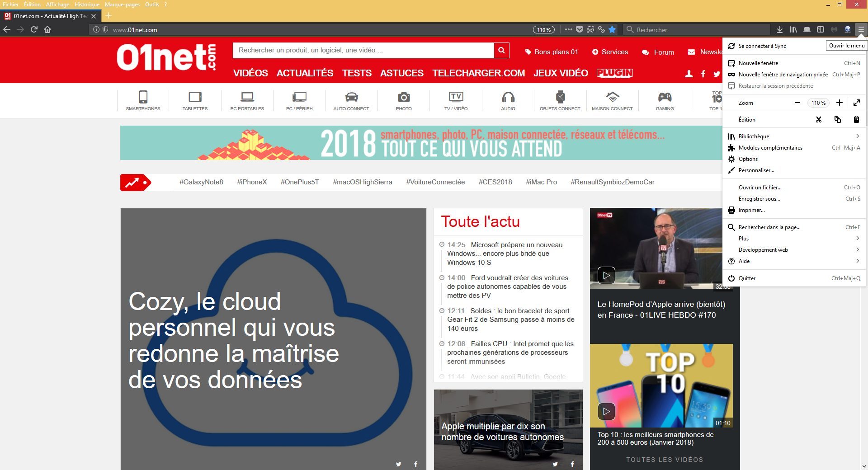Toggle full screen mode icon beside zoom
The width and height of the screenshot is (868, 470).
click(857, 103)
